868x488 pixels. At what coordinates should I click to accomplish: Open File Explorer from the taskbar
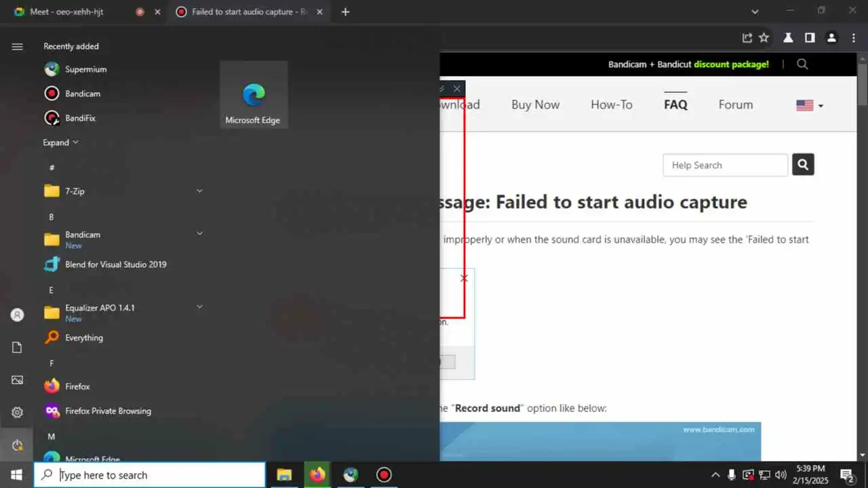[x=284, y=474]
